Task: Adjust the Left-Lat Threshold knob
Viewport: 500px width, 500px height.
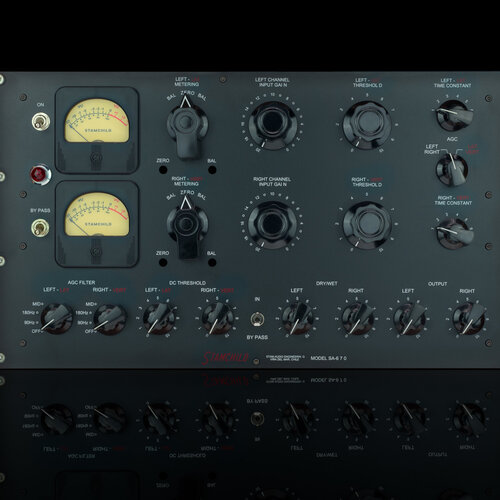Action: 367,125
